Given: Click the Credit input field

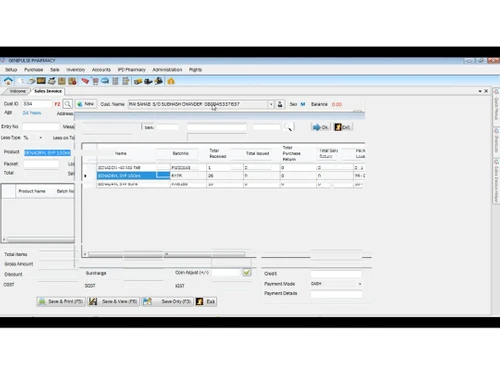Looking at the screenshot, I should 336,274.
